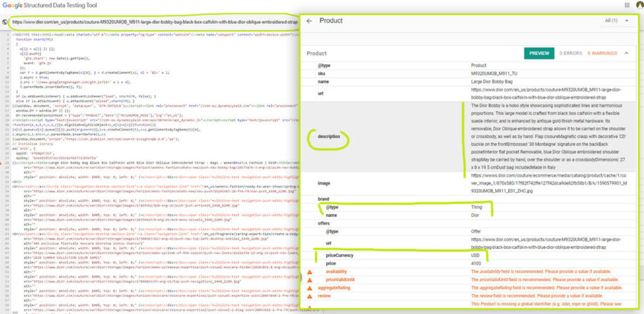
Task: Click the offers section label
Action: point(323,223)
